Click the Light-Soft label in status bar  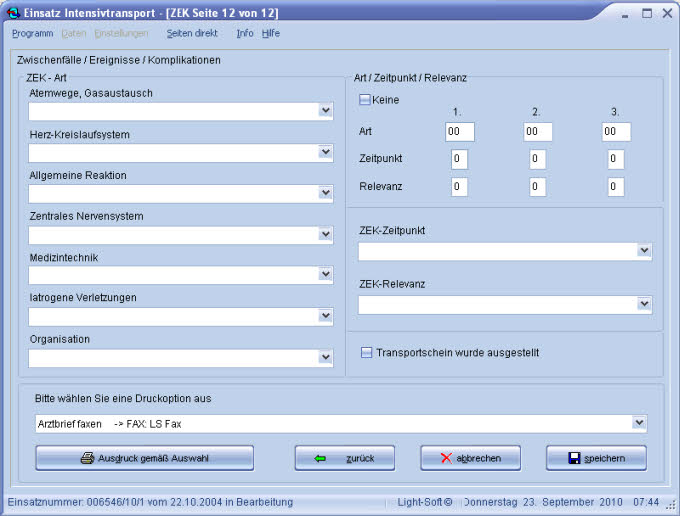coord(425,502)
